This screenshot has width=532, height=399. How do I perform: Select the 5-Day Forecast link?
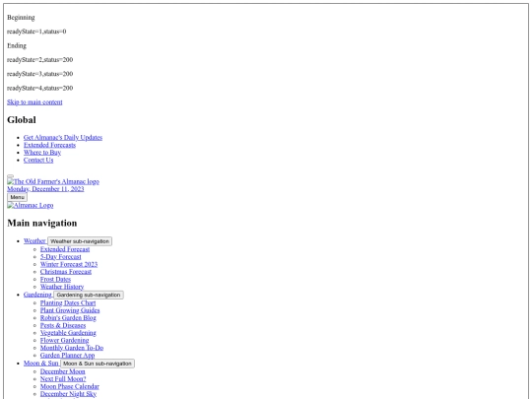(x=60, y=257)
